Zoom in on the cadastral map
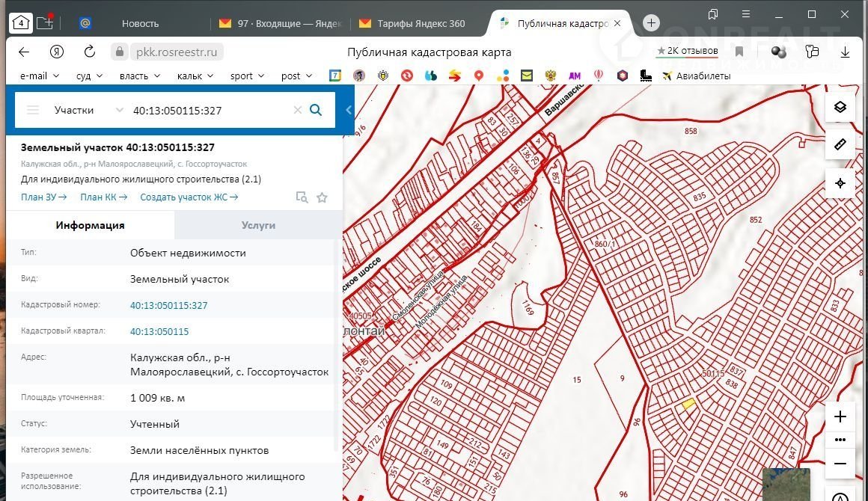 tap(840, 417)
